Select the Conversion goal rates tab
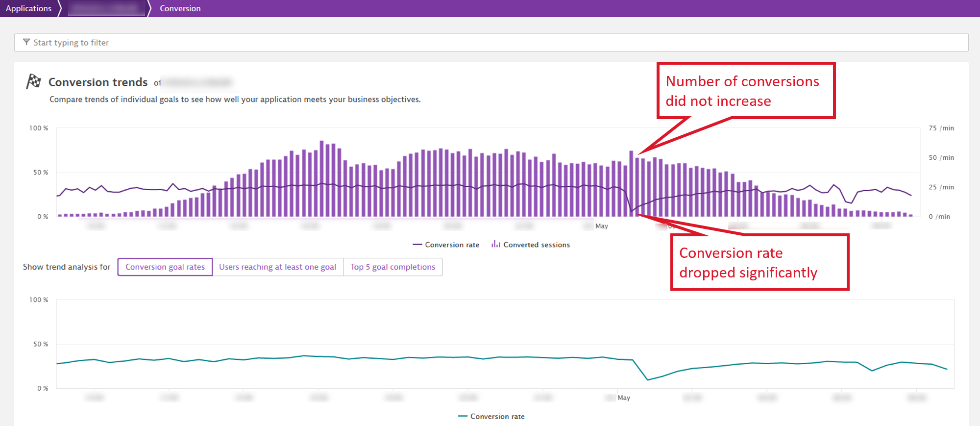Viewport: 980px width, 426px height. point(165,267)
